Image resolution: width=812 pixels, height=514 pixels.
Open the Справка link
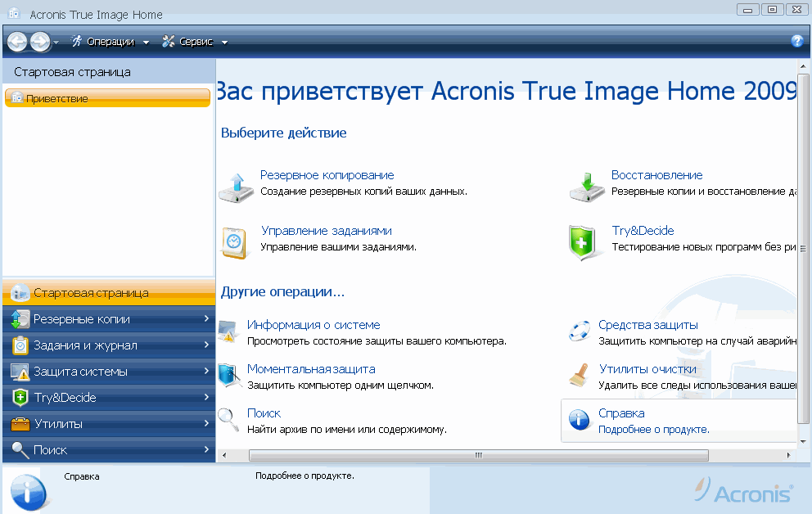[621, 413]
